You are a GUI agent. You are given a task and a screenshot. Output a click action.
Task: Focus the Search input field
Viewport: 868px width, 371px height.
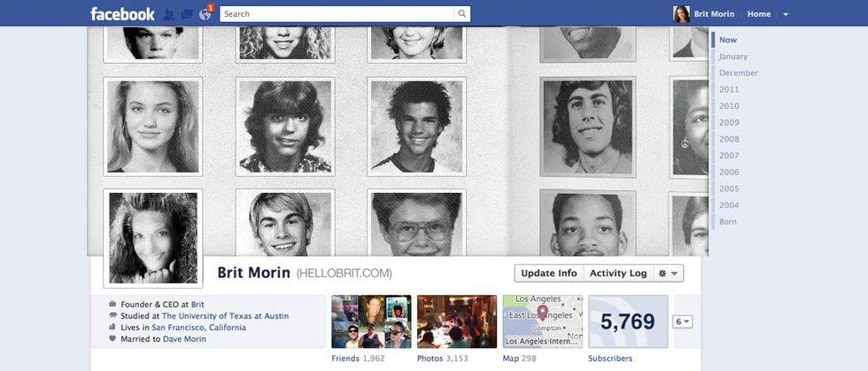point(337,14)
